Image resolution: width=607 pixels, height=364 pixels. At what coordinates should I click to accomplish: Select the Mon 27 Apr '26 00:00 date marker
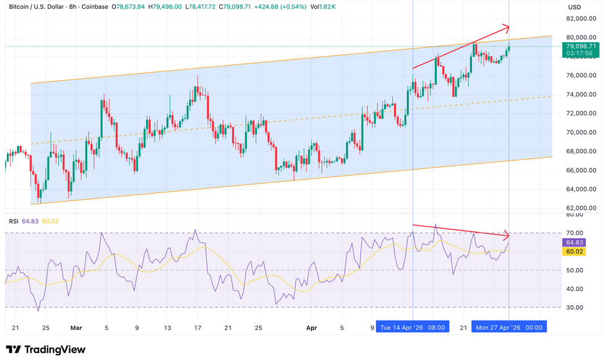coord(509,327)
